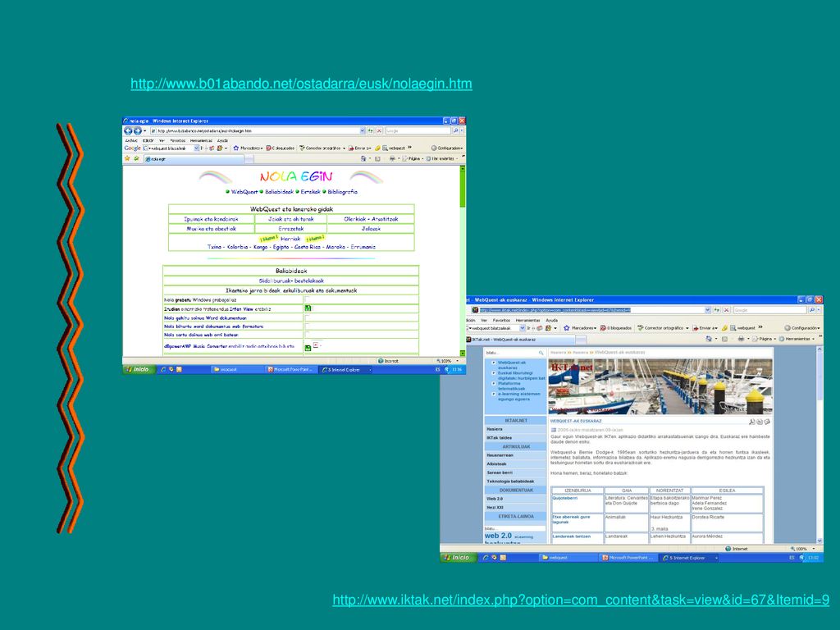Click Teknologia baliabideak in IKTak sidebar

click(x=510, y=481)
